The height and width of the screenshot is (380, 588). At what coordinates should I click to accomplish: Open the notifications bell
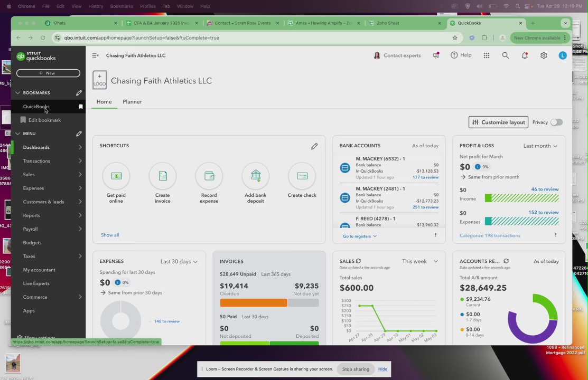pos(525,55)
